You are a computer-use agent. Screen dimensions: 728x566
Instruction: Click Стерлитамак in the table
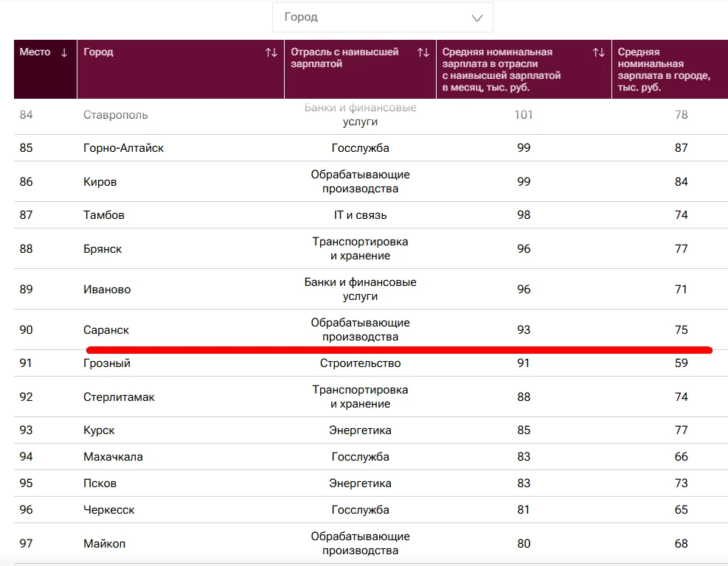pyautogui.click(x=119, y=397)
